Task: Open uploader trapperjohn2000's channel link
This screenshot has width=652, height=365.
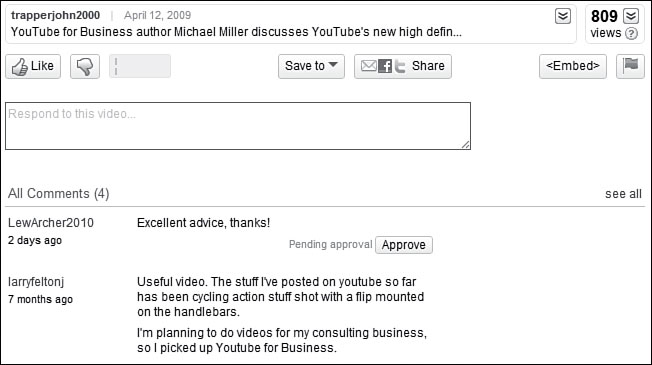Action: (x=55, y=15)
